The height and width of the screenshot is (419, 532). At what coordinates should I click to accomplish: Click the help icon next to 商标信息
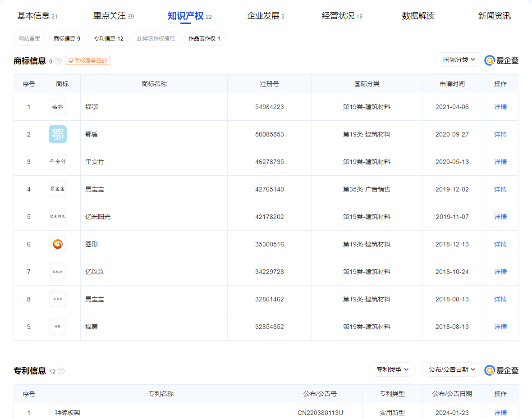coord(58,61)
